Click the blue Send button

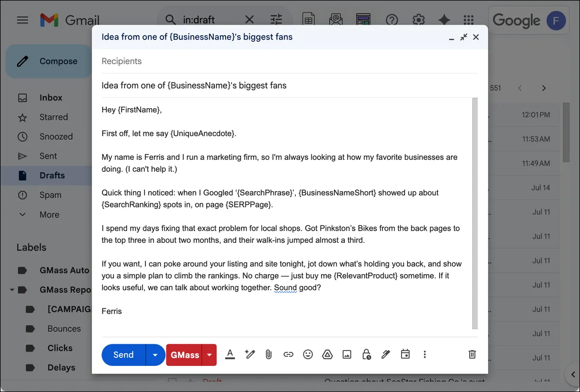coord(123,355)
